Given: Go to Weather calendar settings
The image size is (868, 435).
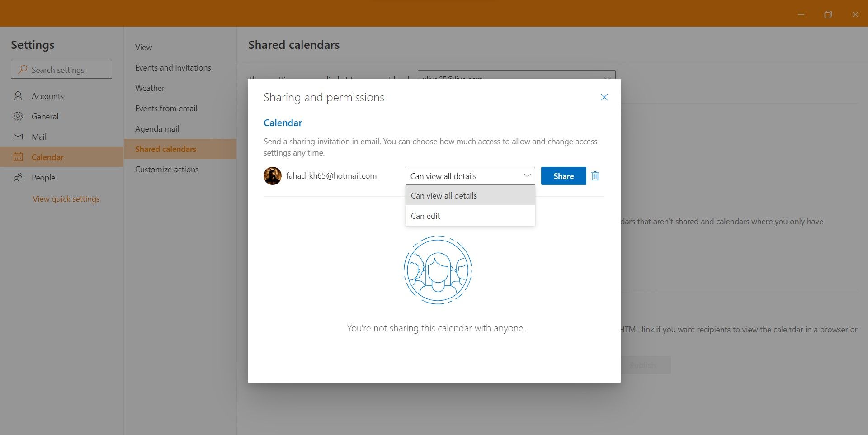Looking at the screenshot, I should tap(150, 88).
